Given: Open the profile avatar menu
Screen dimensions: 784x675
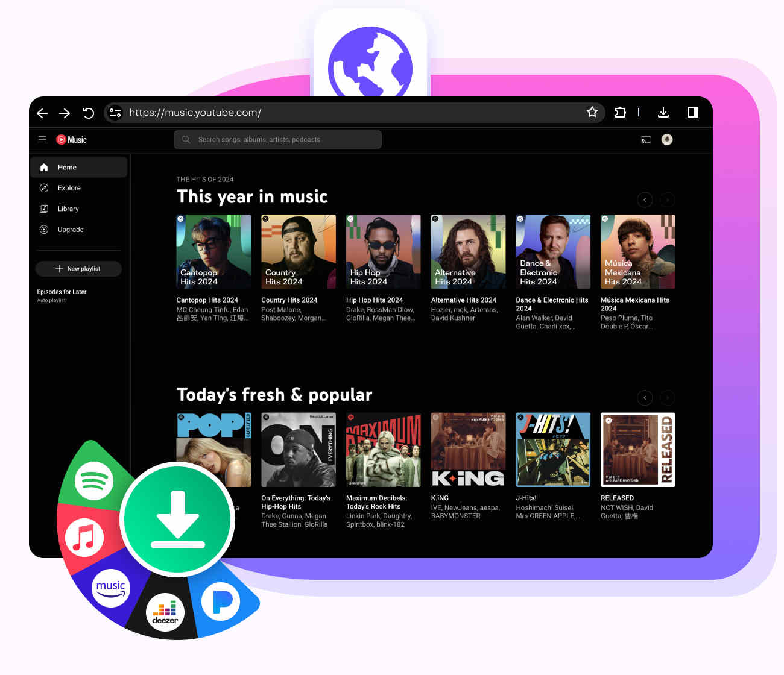Looking at the screenshot, I should click(666, 139).
